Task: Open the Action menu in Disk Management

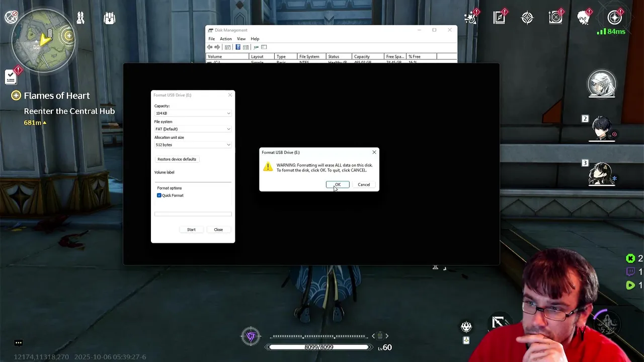Action: tap(226, 39)
